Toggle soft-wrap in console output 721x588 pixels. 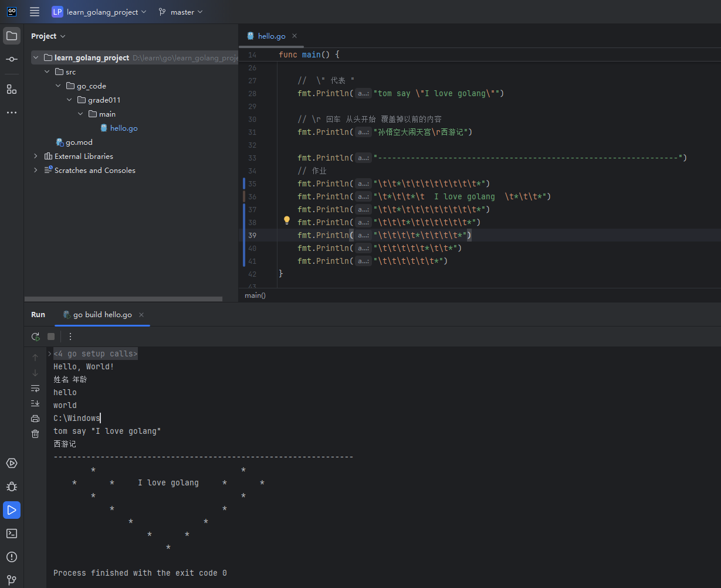click(35, 389)
